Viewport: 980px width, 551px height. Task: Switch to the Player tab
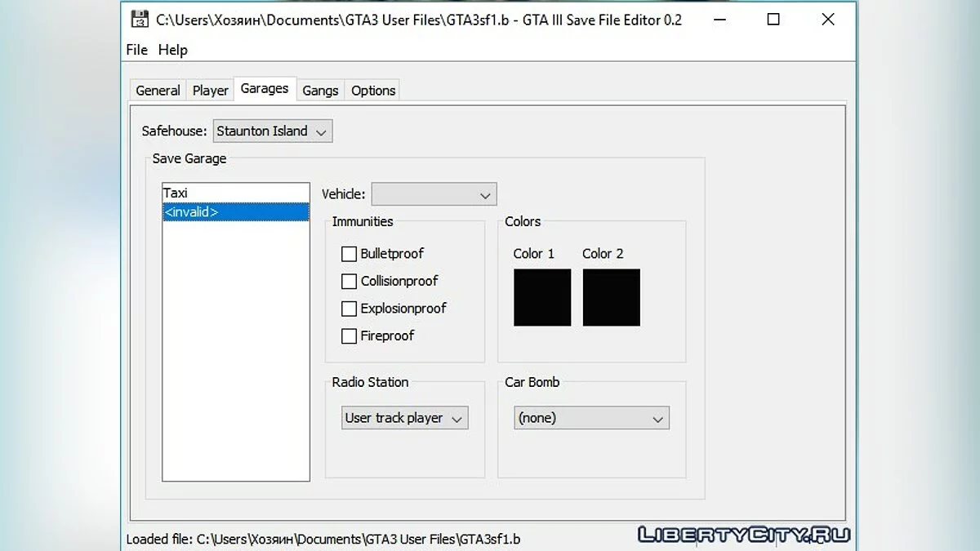click(x=210, y=91)
